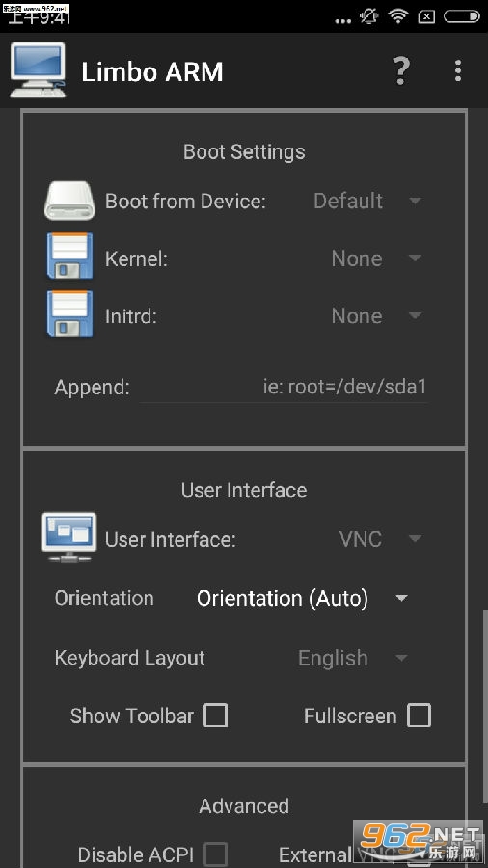
Task: Tap the Wi-Fi icon in the status bar
Action: [398, 16]
